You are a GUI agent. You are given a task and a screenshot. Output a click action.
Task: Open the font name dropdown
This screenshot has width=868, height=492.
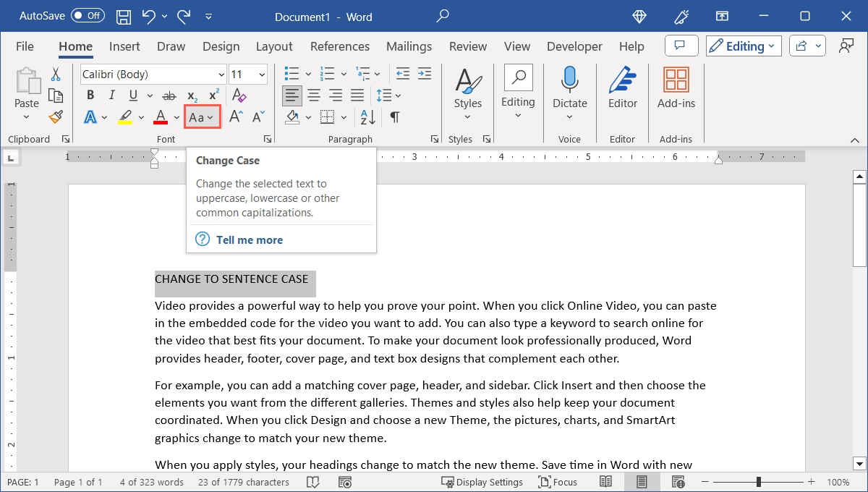coord(221,74)
